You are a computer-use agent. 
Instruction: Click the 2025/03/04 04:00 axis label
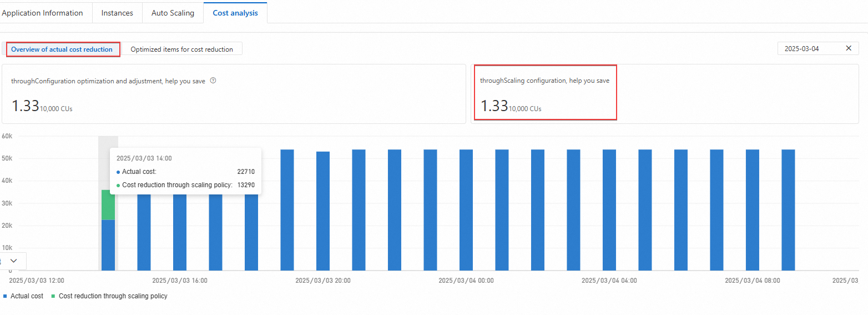point(609,281)
